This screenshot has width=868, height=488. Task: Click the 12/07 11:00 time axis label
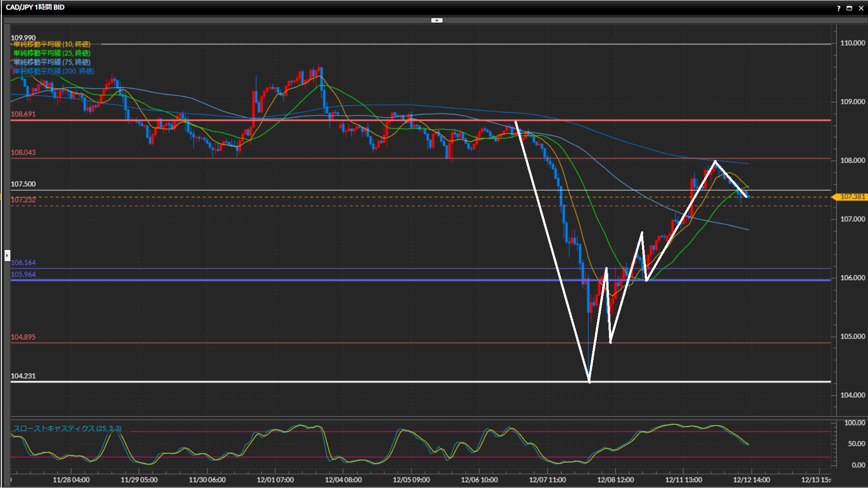[547, 480]
